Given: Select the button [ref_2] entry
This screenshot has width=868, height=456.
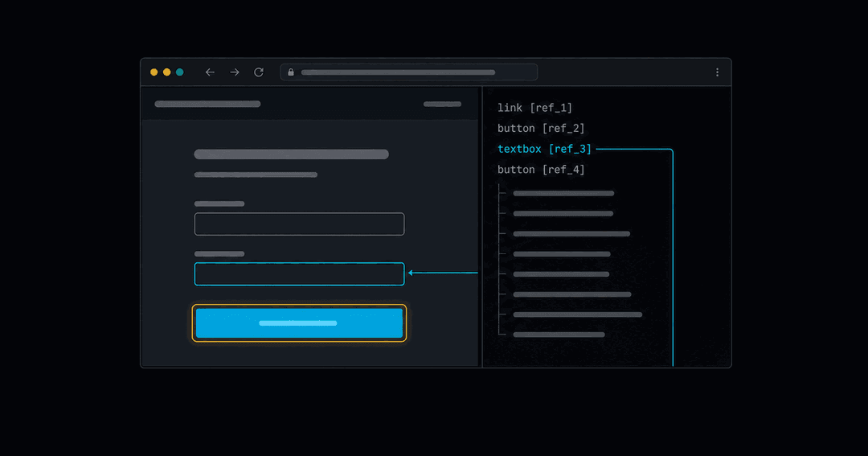Looking at the screenshot, I should 541,128.
